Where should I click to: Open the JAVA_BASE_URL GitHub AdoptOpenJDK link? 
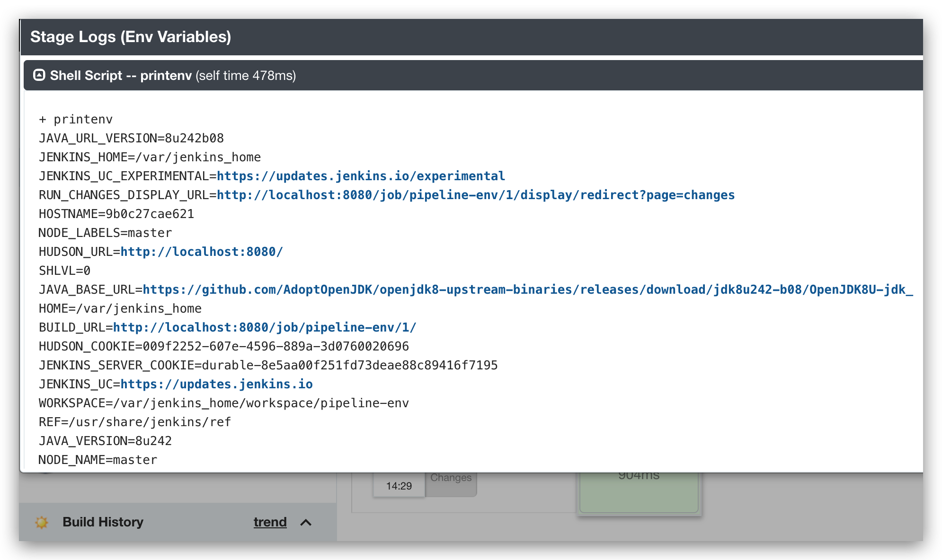click(x=527, y=289)
